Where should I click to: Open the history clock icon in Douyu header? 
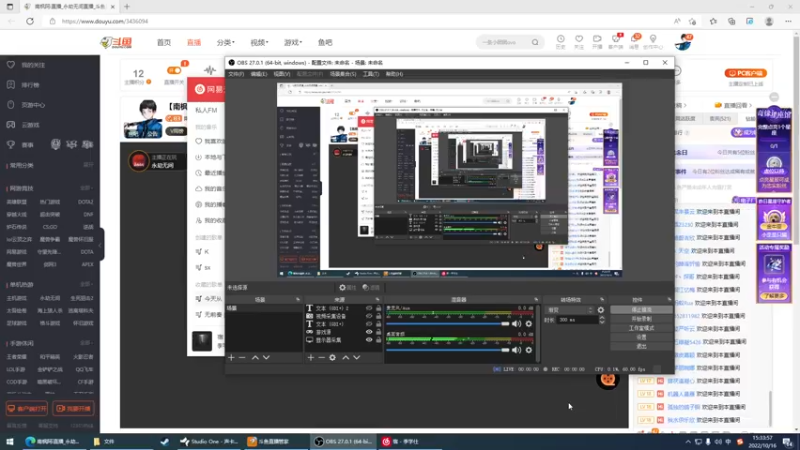coord(560,39)
